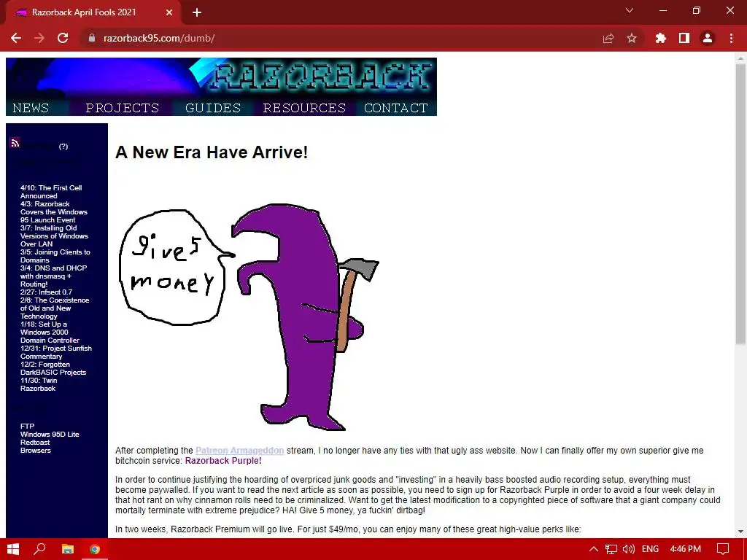Click the vertical page scrollbar thumb
The image size is (747, 560).
[x=740, y=204]
